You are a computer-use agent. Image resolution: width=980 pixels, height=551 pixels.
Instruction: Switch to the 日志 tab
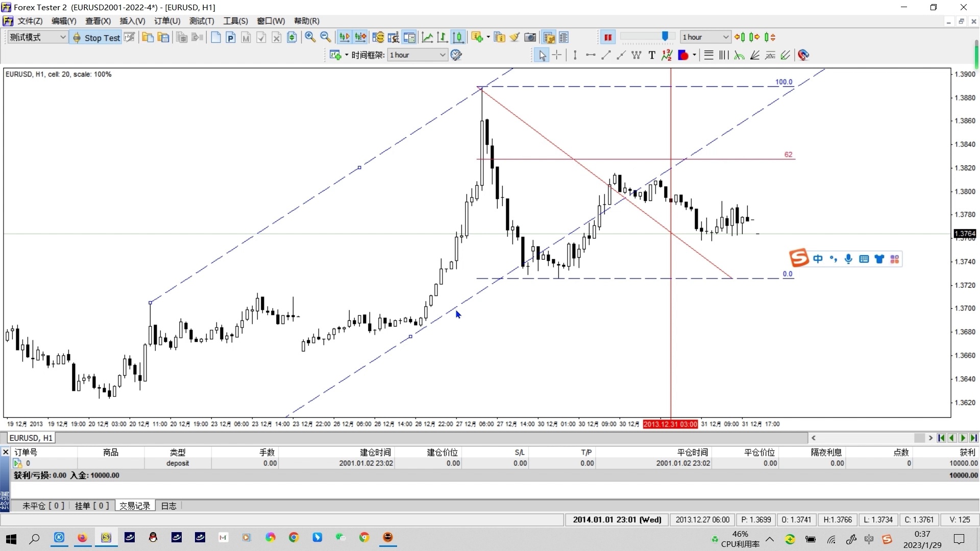point(168,506)
